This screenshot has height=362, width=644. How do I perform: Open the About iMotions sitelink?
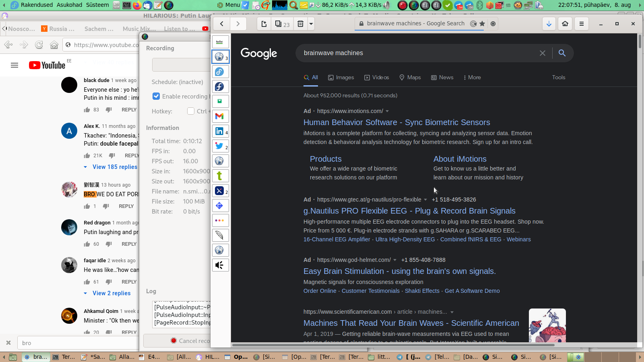pyautogui.click(x=460, y=159)
